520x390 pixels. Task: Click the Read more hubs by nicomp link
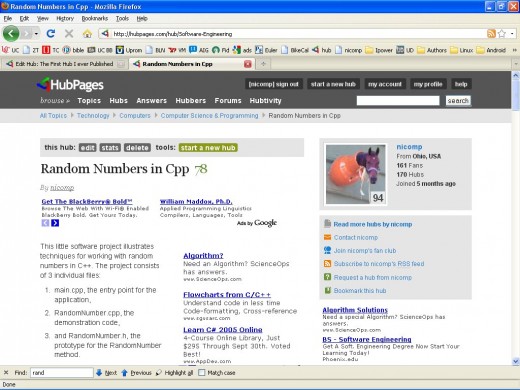click(x=373, y=224)
